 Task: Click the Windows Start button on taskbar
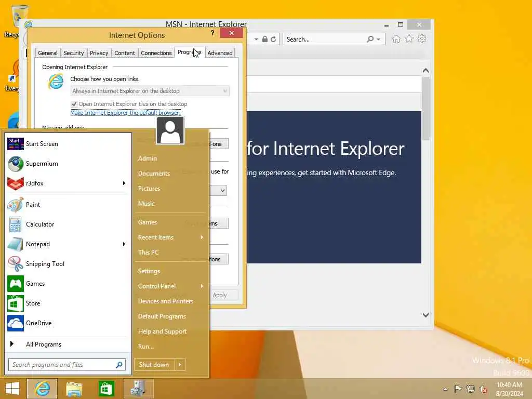pos(12,389)
